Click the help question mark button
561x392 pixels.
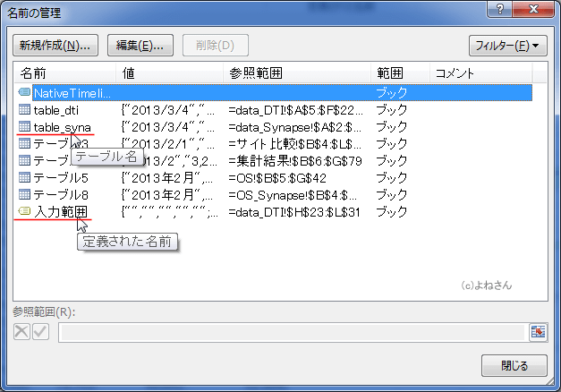click(x=499, y=9)
